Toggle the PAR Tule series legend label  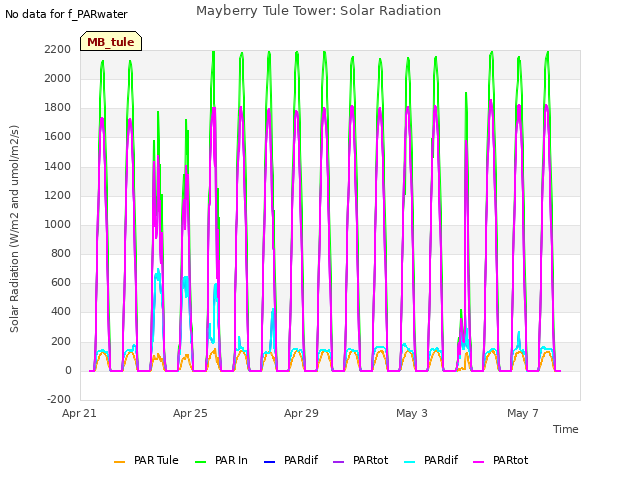156,460
